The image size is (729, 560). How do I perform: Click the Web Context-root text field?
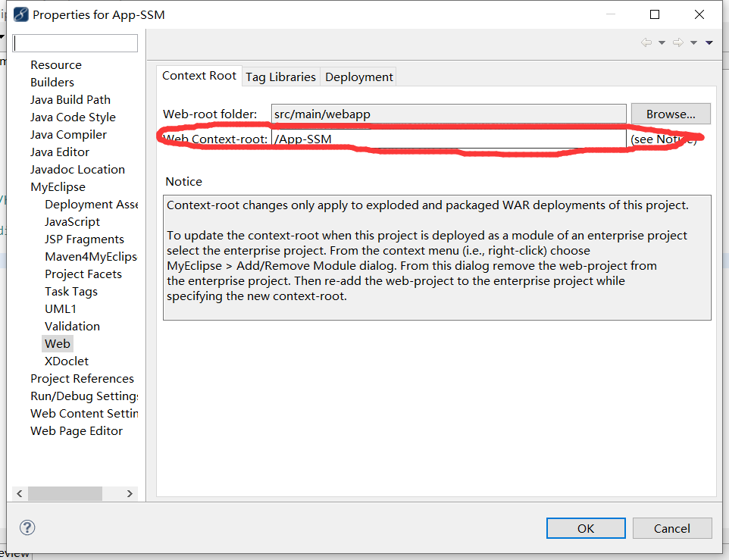[449, 139]
